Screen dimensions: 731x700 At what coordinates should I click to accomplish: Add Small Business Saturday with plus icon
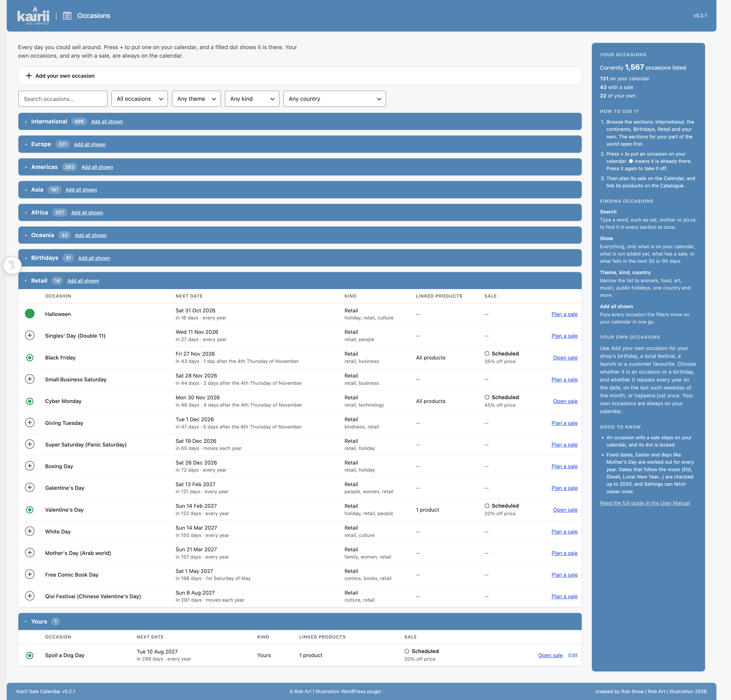click(x=30, y=379)
